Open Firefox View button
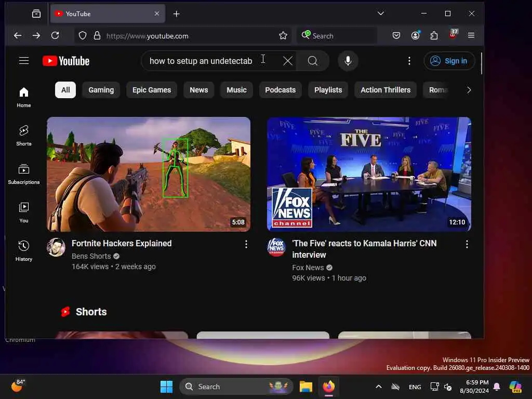Viewport: 532px width, 399px height. pyautogui.click(x=36, y=14)
